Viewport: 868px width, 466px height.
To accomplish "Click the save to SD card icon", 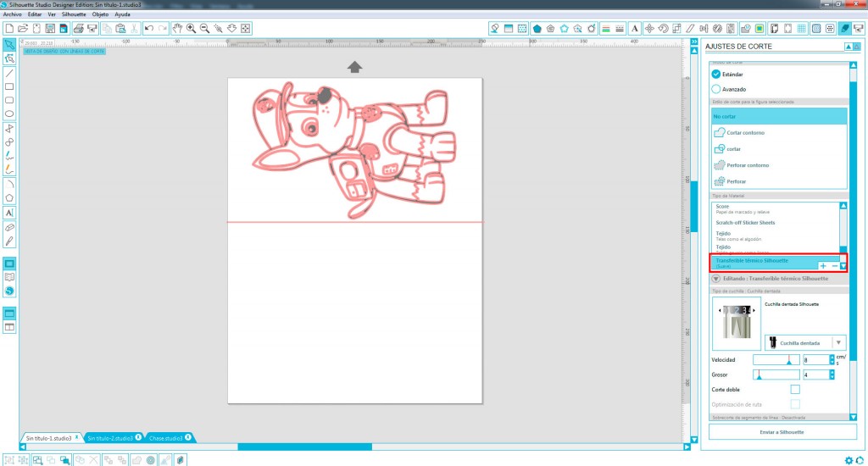I will [x=63, y=28].
